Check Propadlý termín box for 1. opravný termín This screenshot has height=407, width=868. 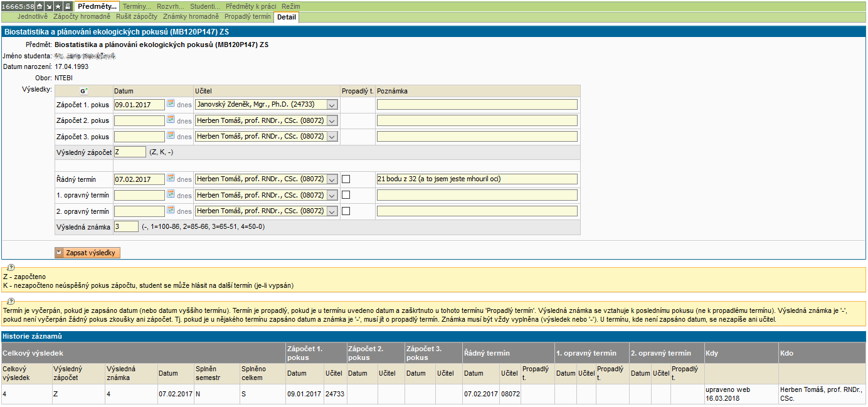pyautogui.click(x=346, y=195)
